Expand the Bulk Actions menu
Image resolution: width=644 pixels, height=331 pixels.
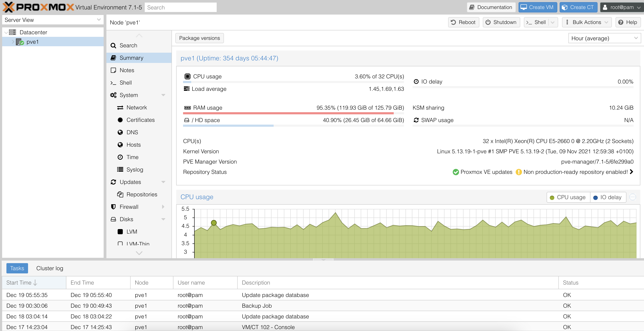586,22
